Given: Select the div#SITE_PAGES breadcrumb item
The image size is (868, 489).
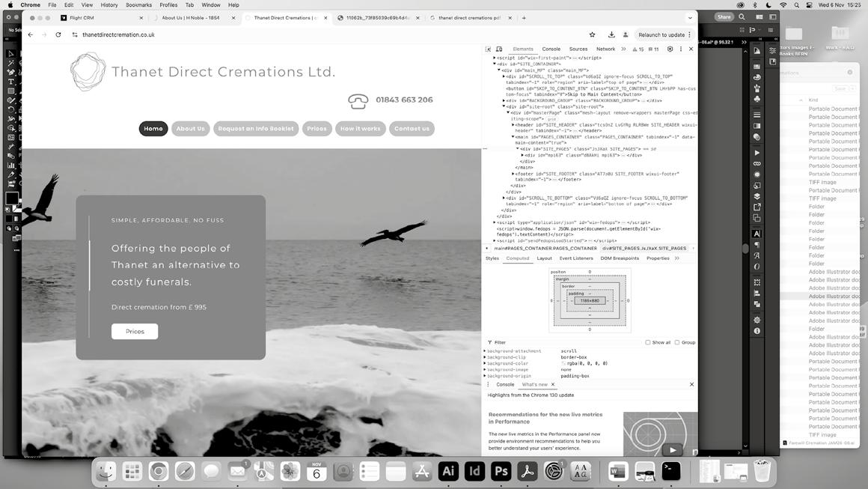Looking at the screenshot, I should [644, 248].
